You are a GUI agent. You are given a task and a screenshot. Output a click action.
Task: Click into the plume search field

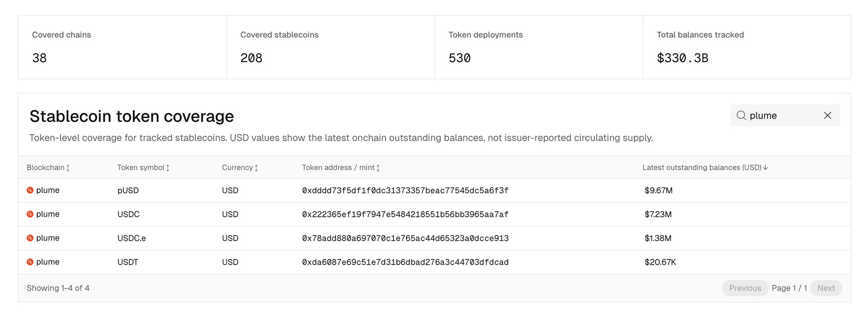[782, 116]
